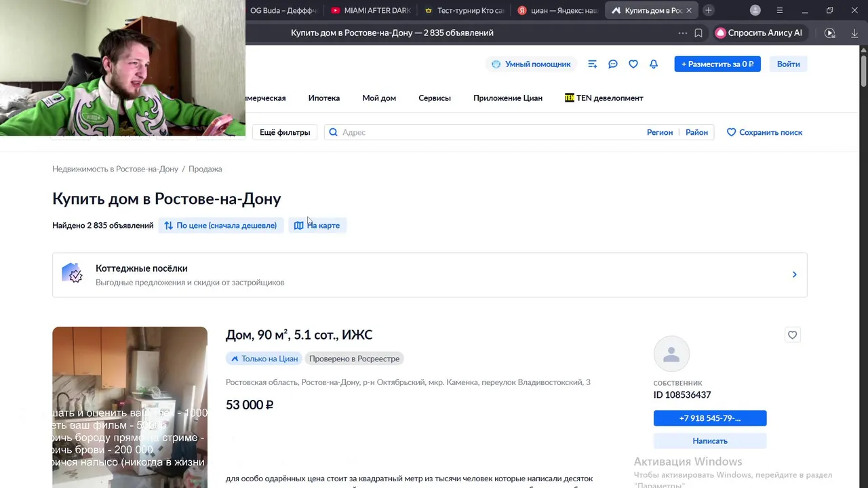The height and width of the screenshot is (488, 868).
Task: Open Приложение Циан menu item
Action: (508, 98)
